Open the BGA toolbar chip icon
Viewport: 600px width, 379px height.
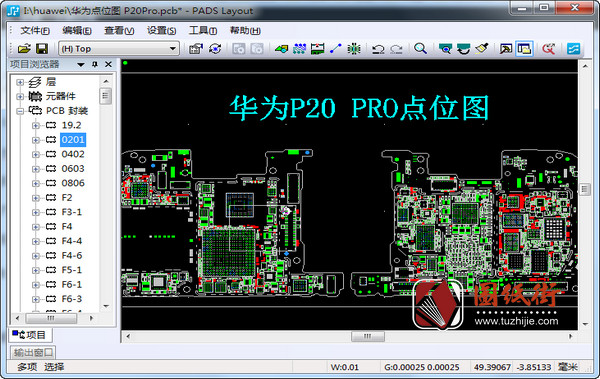tap(354, 49)
